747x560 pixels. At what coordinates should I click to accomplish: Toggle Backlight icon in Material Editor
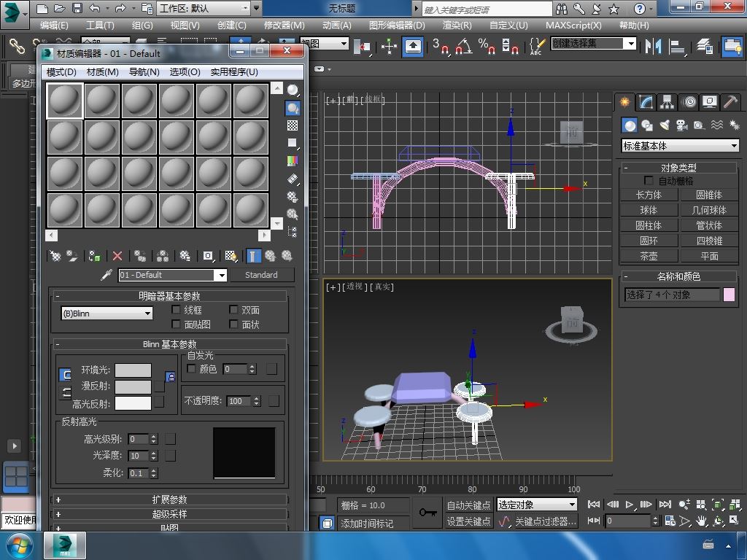[293, 108]
